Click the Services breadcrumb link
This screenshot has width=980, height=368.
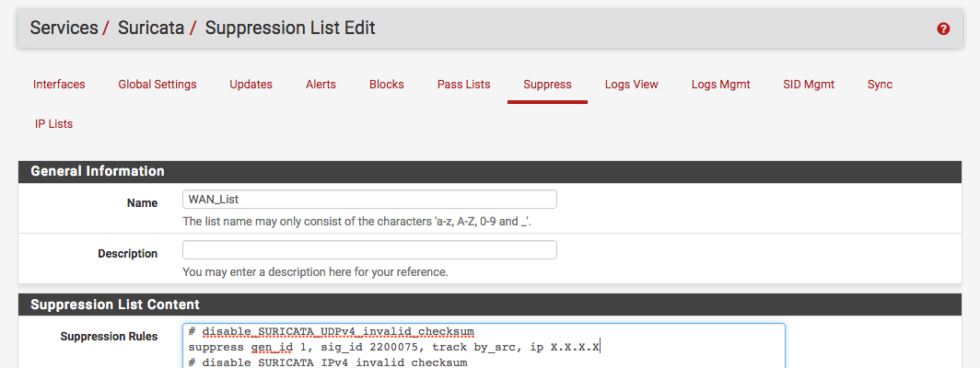pos(64,29)
